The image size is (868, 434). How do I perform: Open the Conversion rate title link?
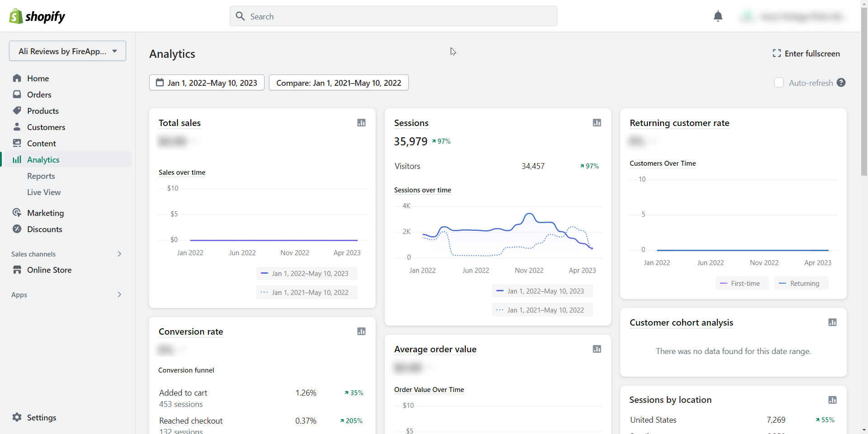point(191,331)
